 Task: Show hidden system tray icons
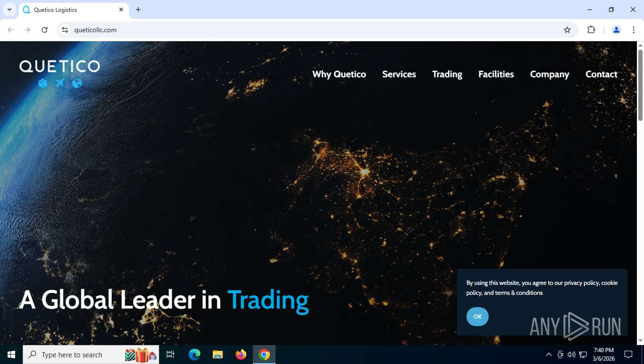pos(549,355)
